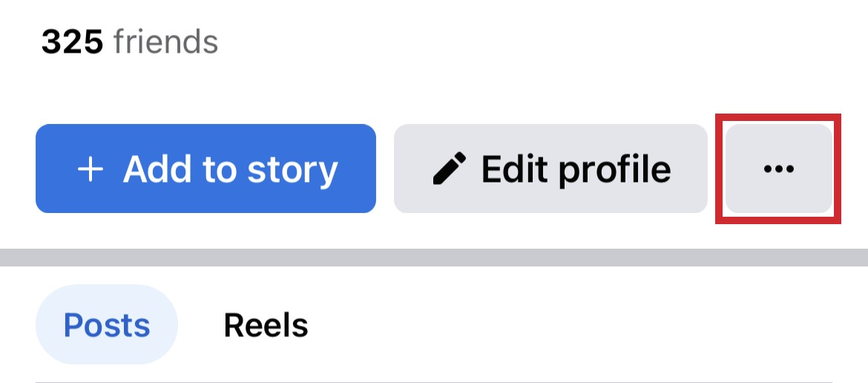Click the gray divider bar above Posts
Viewport: 868px width, 383px height.
click(434, 258)
